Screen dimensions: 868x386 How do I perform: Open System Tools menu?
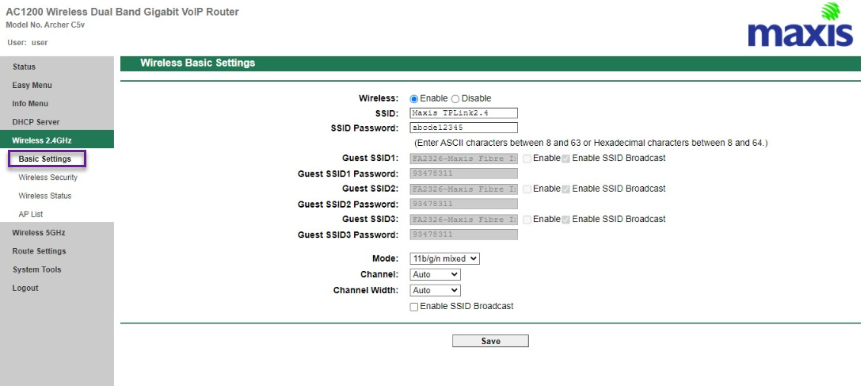tap(37, 269)
